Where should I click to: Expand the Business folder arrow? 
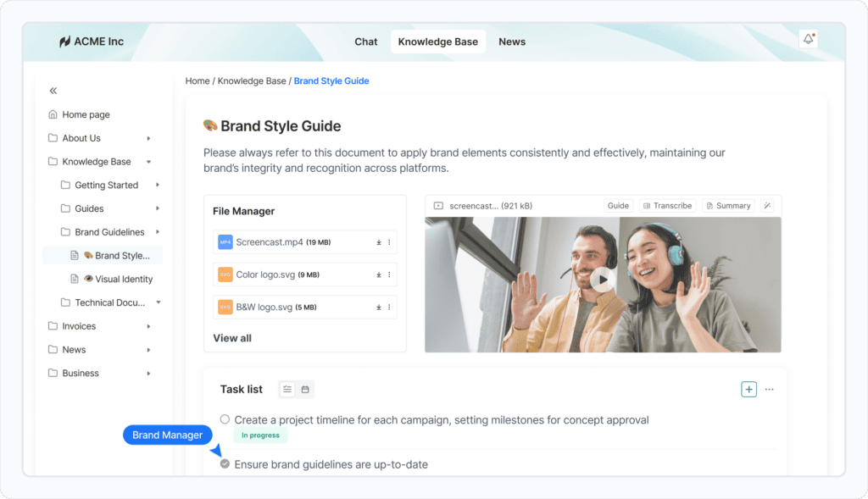pyautogui.click(x=148, y=374)
